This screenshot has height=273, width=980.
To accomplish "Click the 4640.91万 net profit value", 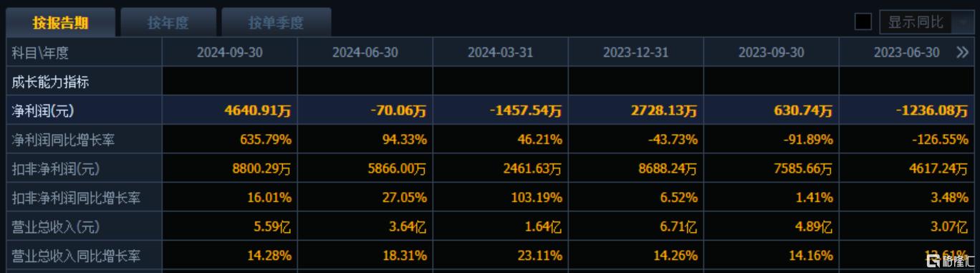I will coord(258,111).
